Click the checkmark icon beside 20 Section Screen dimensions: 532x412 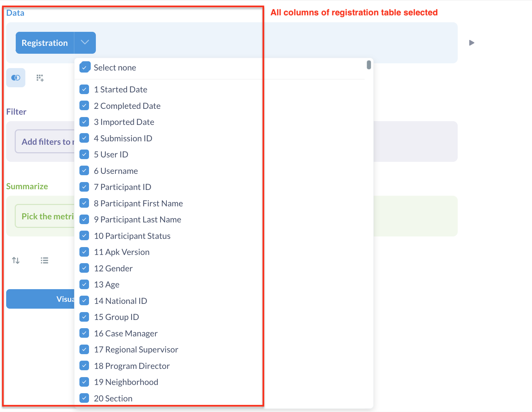coord(84,398)
